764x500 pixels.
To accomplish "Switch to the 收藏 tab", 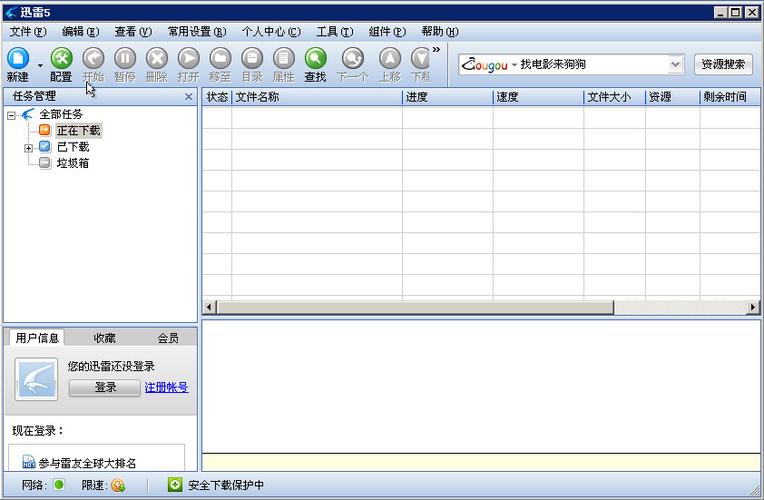I will 104,338.
